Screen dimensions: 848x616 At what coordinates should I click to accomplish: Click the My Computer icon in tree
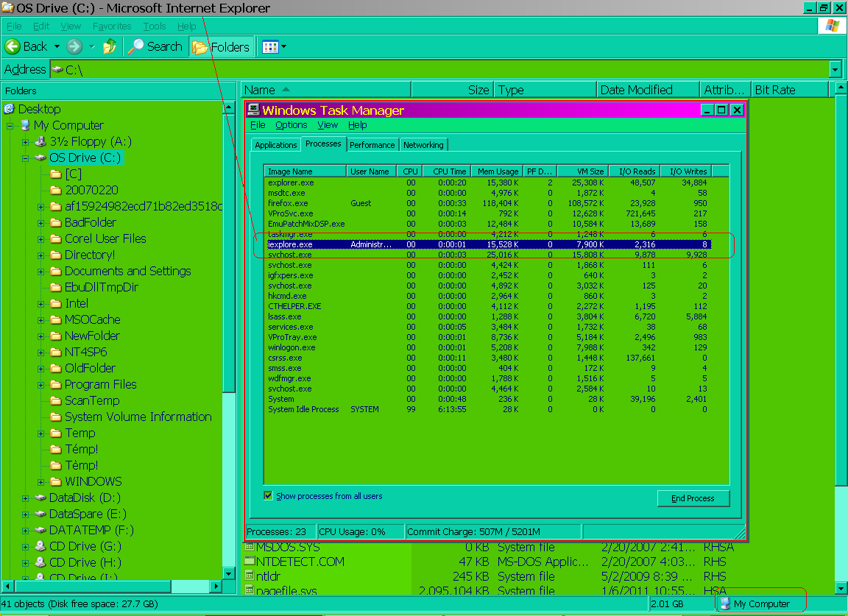click(25, 125)
